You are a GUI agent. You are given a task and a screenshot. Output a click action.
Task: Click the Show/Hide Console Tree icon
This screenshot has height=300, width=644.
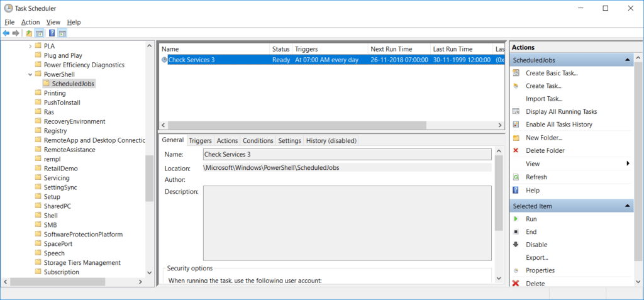(40, 33)
